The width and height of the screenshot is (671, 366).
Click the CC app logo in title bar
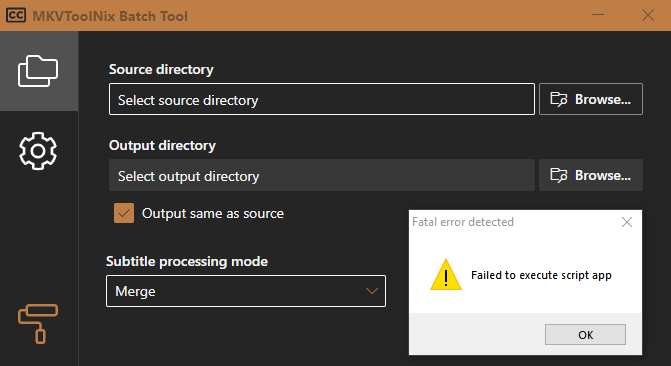click(x=16, y=16)
